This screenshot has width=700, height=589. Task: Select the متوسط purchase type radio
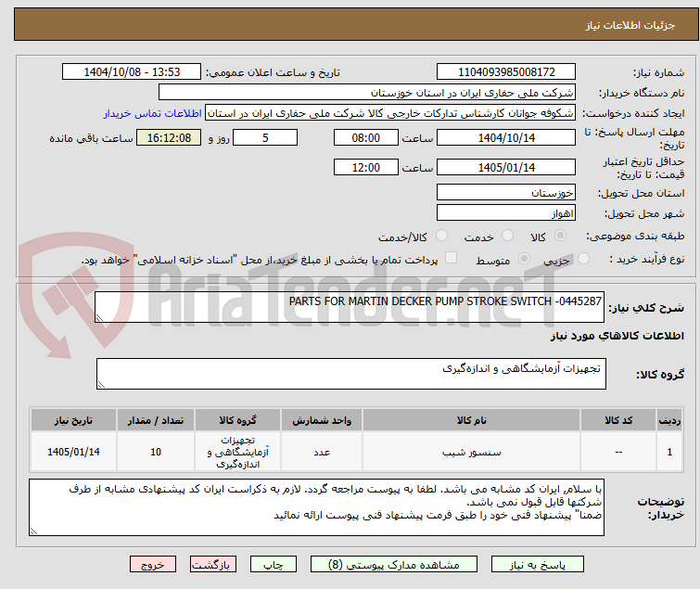click(x=524, y=259)
